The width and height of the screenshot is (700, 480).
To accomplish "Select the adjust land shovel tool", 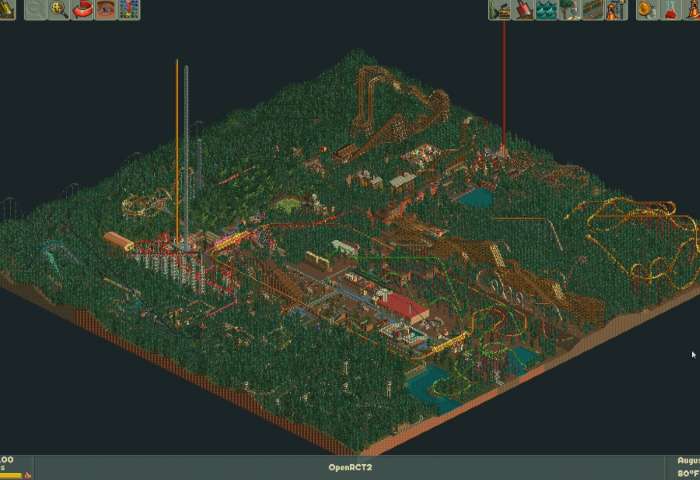I will click(x=523, y=9).
